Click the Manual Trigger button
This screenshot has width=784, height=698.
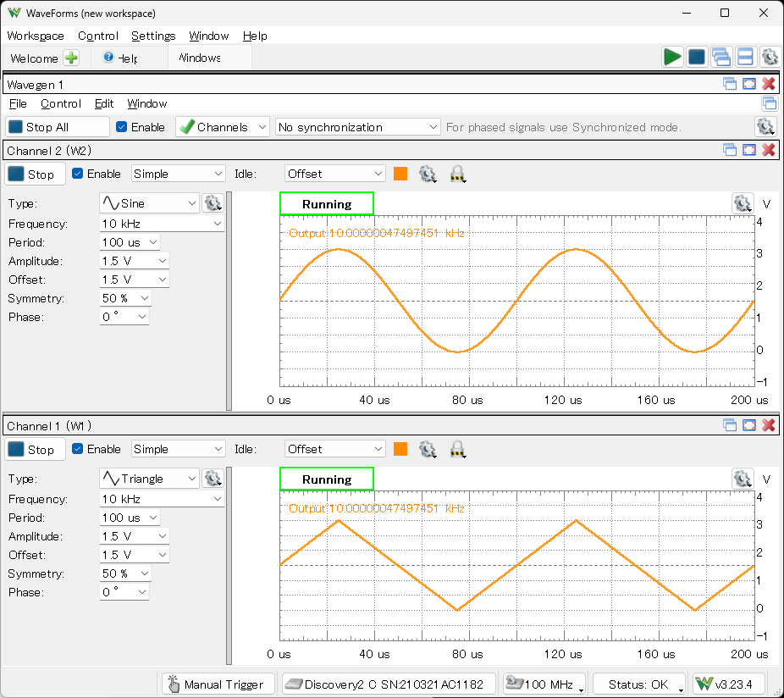coord(218,684)
